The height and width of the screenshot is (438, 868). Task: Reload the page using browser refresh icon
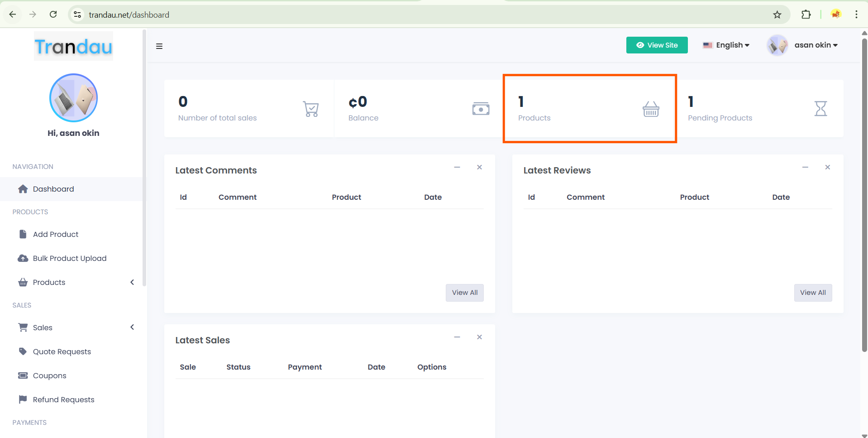coord(53,14)
